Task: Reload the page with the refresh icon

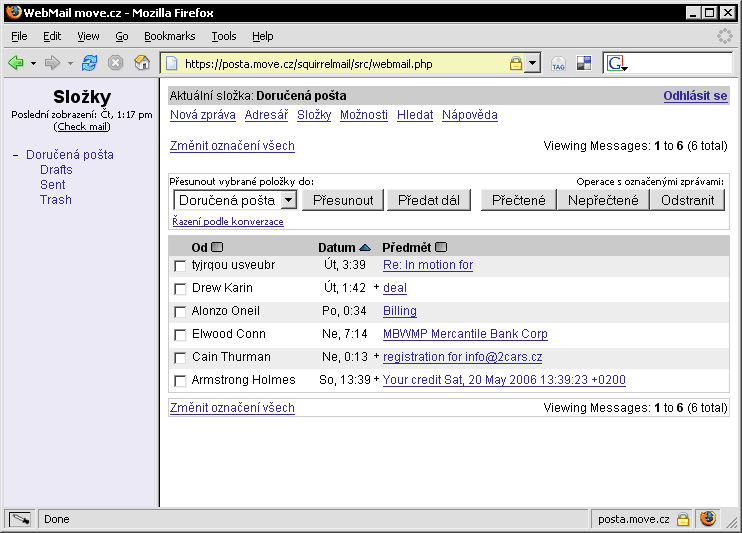Action: click(89, 62)
